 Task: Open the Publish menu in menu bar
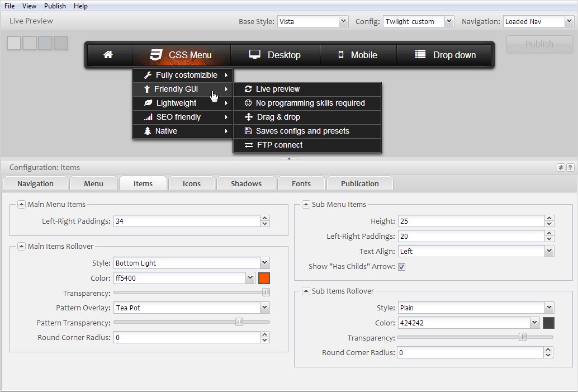55,6
